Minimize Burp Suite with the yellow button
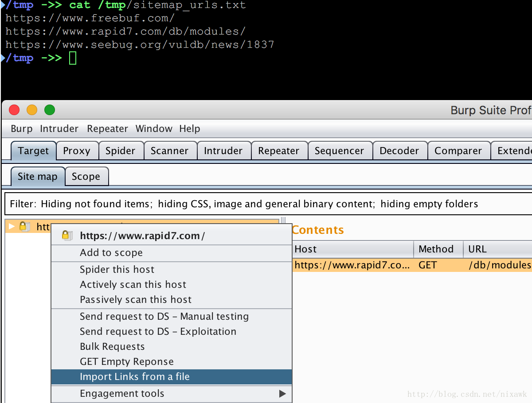This screenshot has width=532, height=403. (32, 110)
